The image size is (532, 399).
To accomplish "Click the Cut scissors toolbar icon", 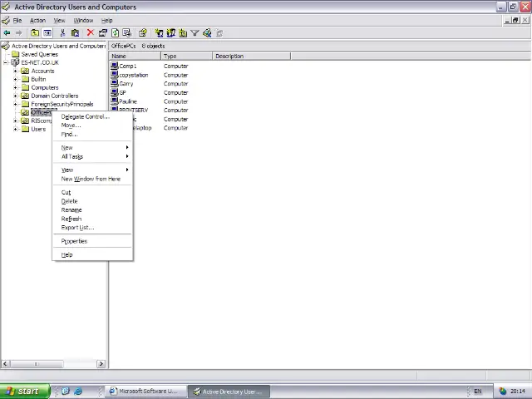I will point(62,33).
